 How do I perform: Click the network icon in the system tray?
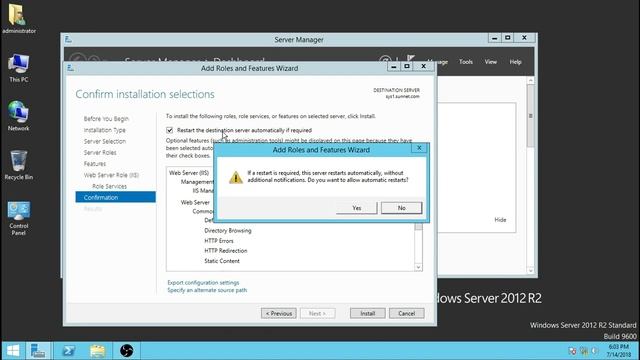584,351
